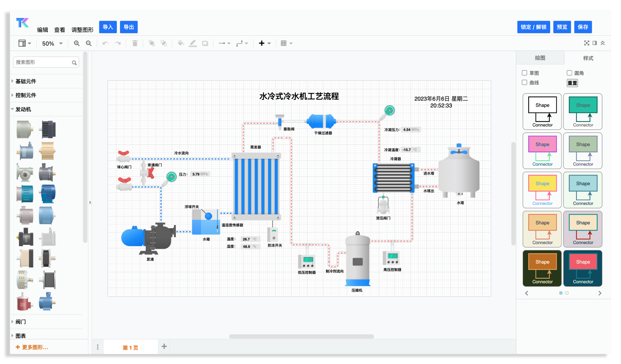Image resolution: width=621 pixels, height=364 pixels.
Task: Enable the 曲线 curved checkbox
Action: [525, 82]
